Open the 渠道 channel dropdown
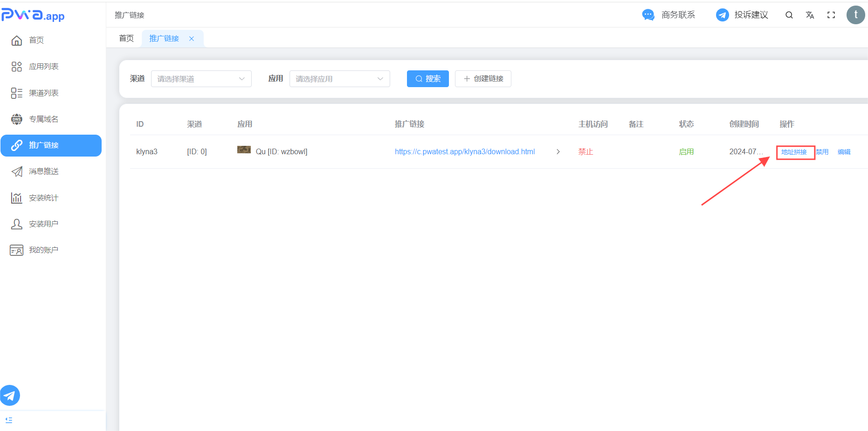 pos(201,79)
